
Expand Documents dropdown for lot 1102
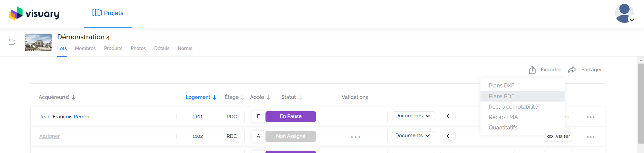[413, 136]
